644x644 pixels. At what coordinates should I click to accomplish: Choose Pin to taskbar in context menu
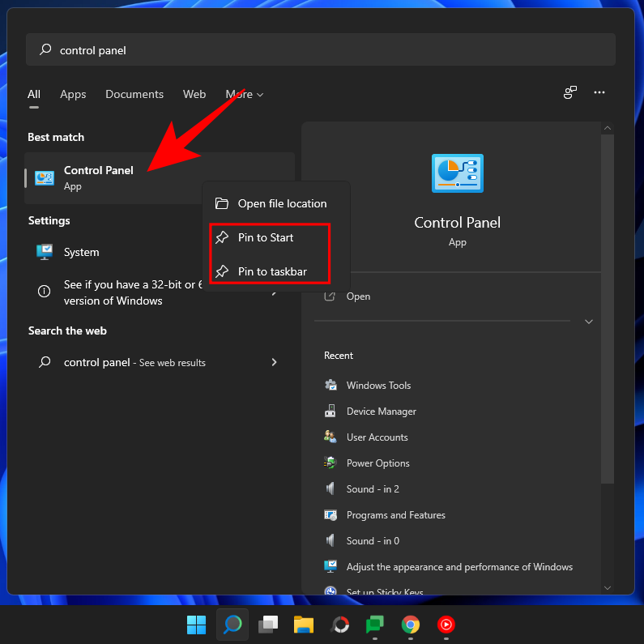[x=272, y=271]
